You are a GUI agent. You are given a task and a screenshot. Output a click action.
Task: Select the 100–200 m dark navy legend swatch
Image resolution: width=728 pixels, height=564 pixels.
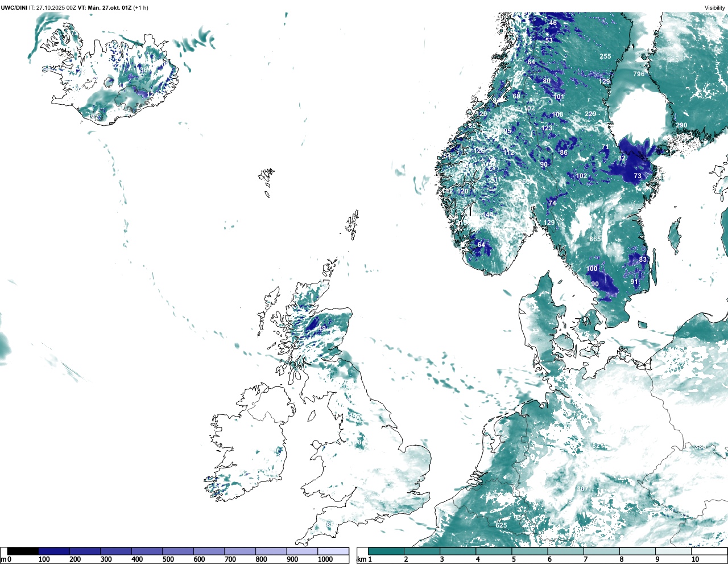(54, 551)
